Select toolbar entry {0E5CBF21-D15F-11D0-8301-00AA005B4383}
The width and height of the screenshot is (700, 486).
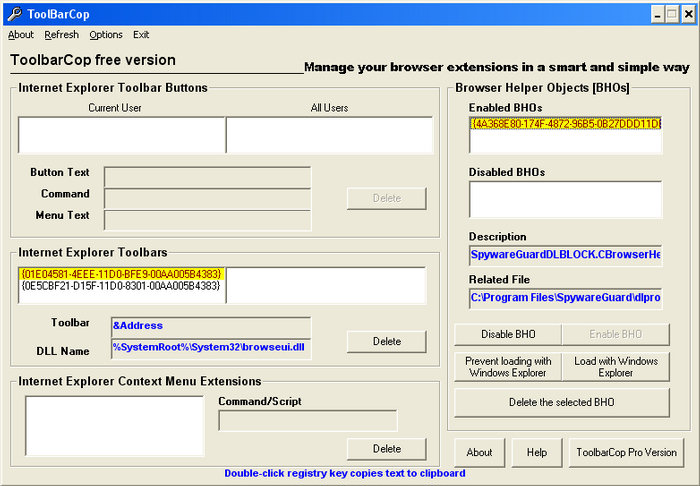(x=121, y=286)
